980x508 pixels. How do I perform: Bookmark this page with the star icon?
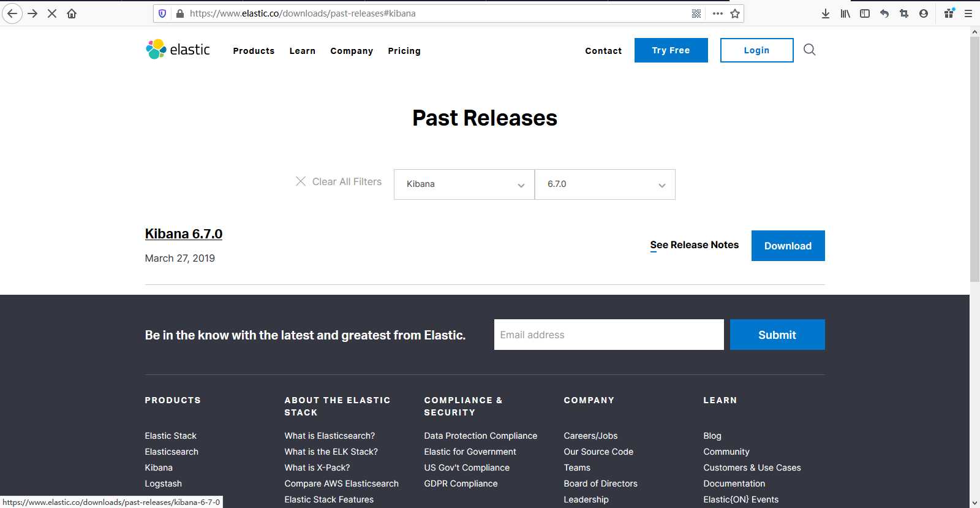(735, 13)
